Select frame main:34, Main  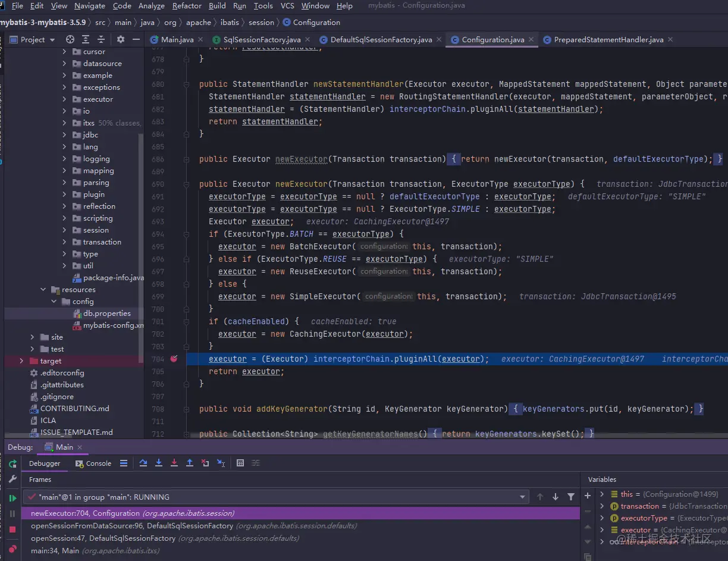coord(300,551)
